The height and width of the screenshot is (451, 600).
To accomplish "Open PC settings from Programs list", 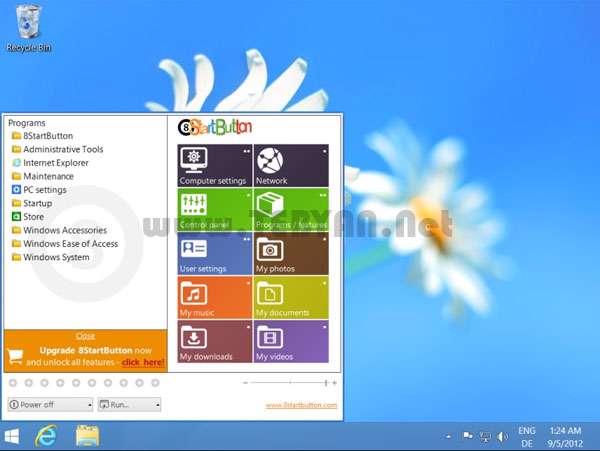I will [39, 190].
